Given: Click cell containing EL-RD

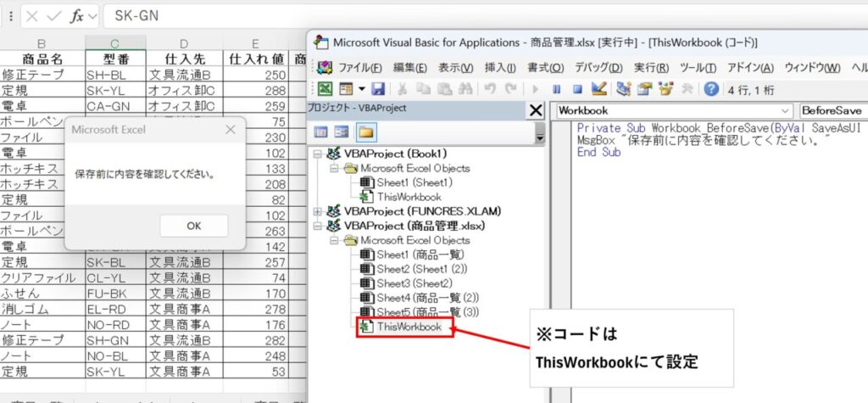Looking at the screenshot, I should click(x=115, y=308).
